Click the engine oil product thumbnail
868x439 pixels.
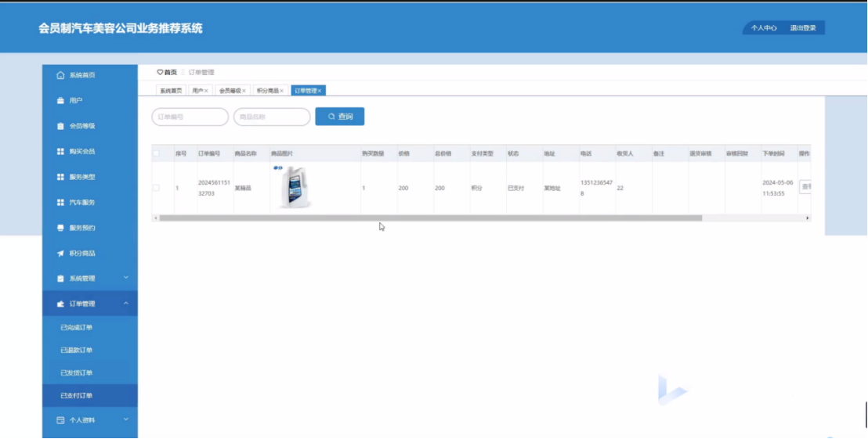click(x=294, y=187)
